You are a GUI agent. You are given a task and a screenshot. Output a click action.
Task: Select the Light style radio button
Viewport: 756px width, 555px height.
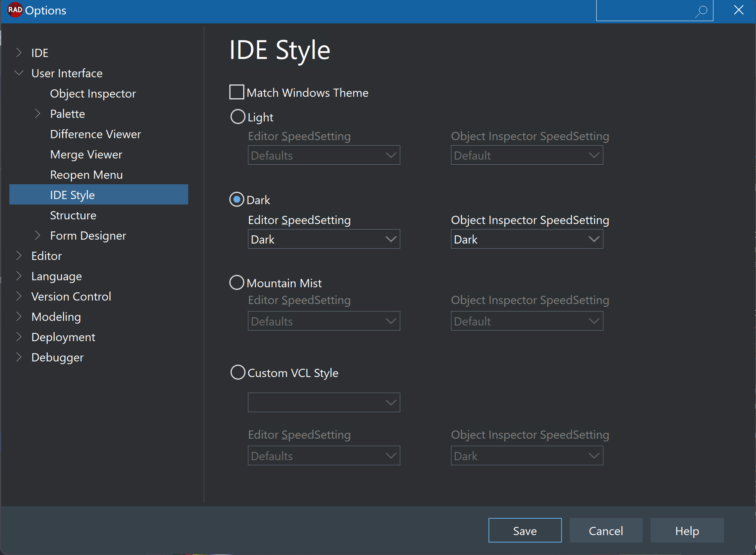238,117
